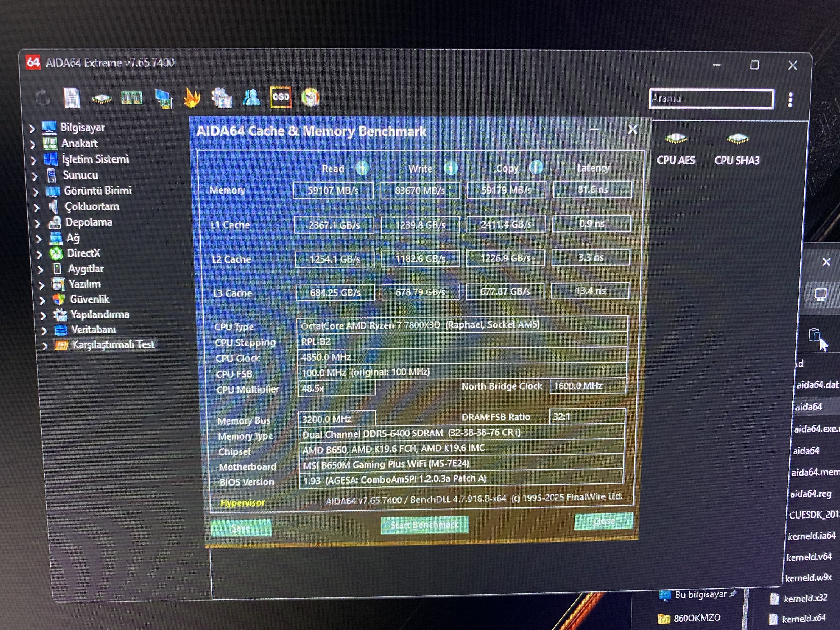Click the settings gears toolbar icon
Viewport: 840px width, 630px height.
[221, 98]
